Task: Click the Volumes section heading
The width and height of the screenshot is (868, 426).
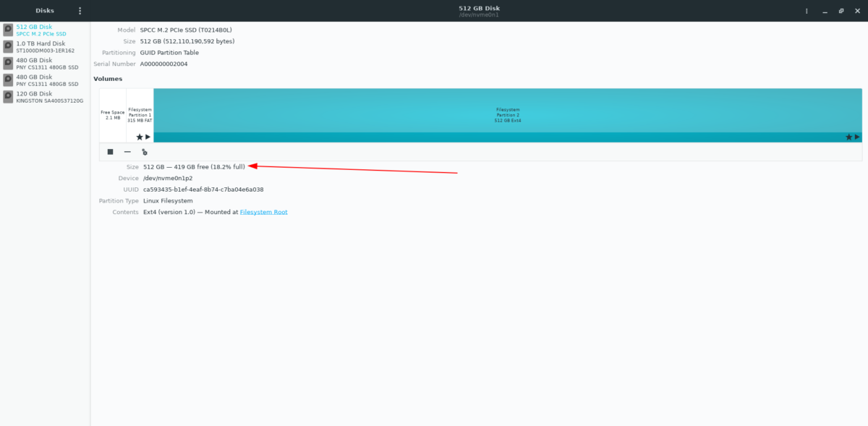Action: tap(108, 79)
